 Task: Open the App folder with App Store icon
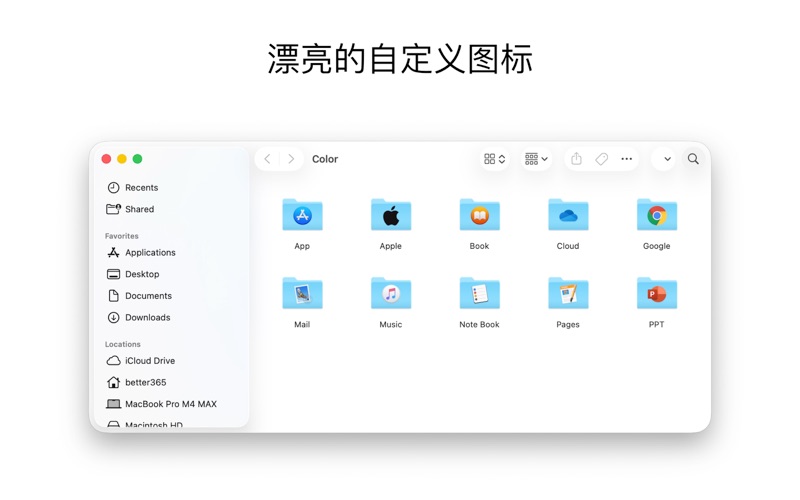click(x=302, y=214)
